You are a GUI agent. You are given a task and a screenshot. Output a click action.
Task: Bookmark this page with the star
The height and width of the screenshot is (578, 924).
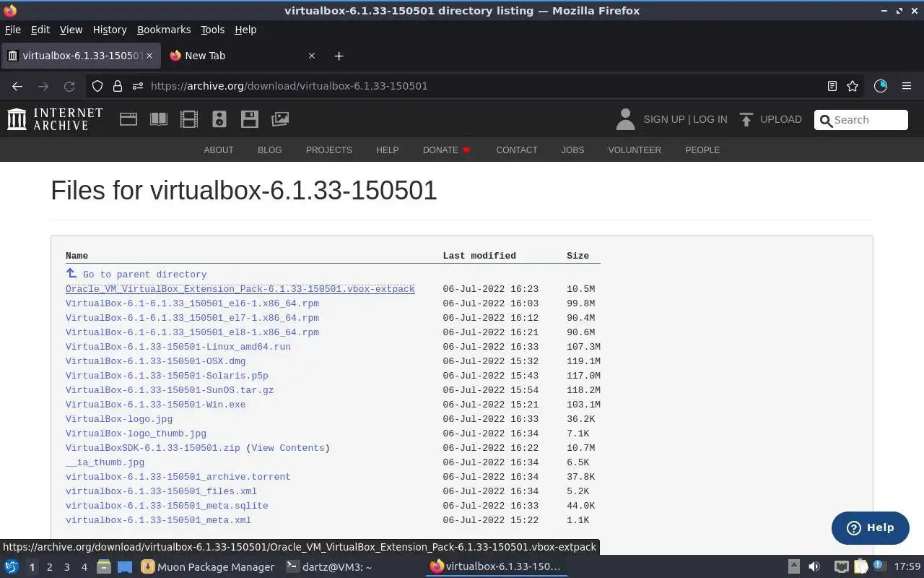tap(853, 86)
